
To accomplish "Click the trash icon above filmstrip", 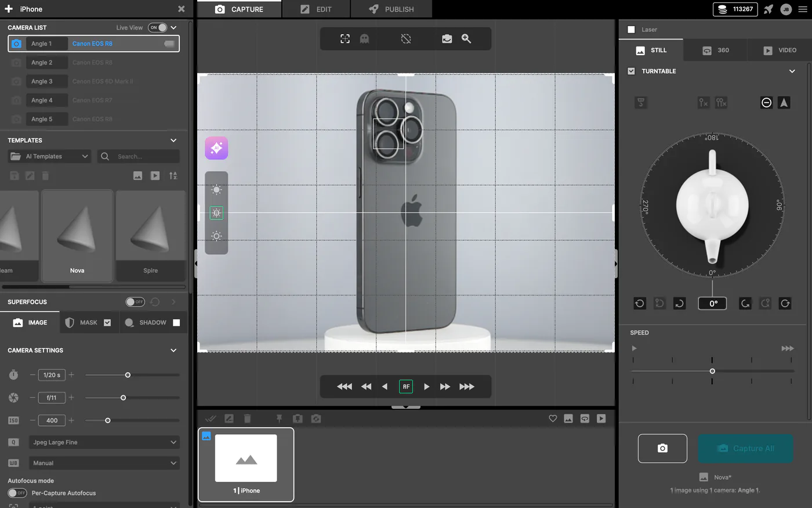I will [x=247, y=419].
